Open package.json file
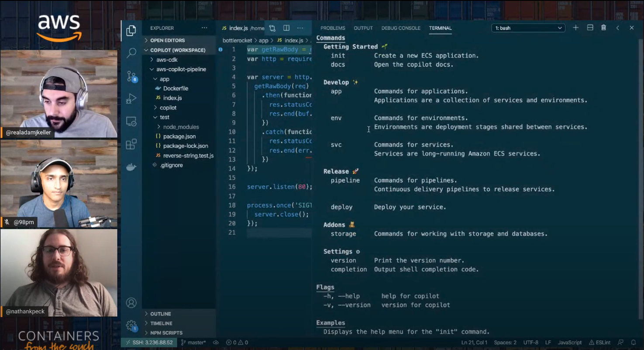 (x=179, y=136)
